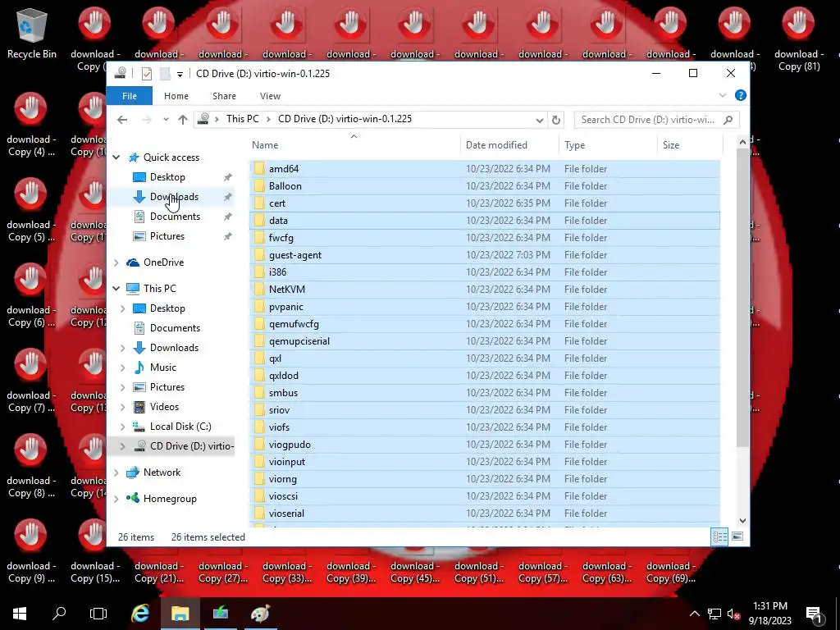
Task: Open the recent locations dropdown
Action: [166, 120]
